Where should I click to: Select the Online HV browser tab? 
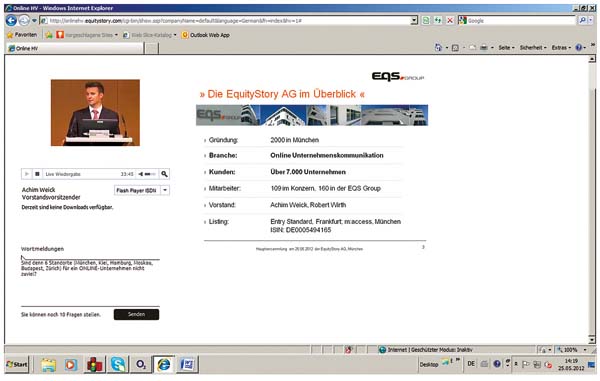(x=75, y=48)
